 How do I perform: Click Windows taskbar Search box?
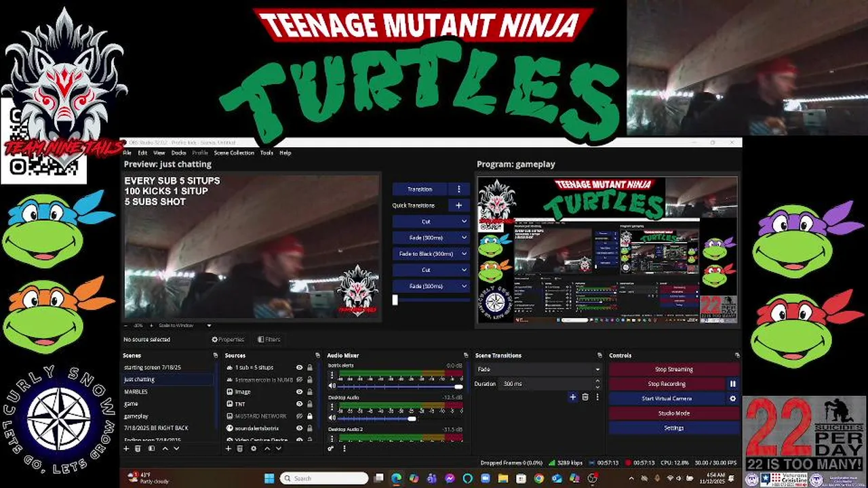click(x=324, y=479)
